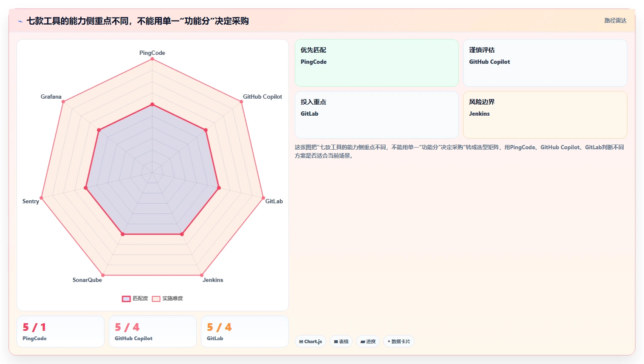Toggle the 实施难度 legend swatch
Viewport: 644px width, 364px height.
click(x=156, y=299)
